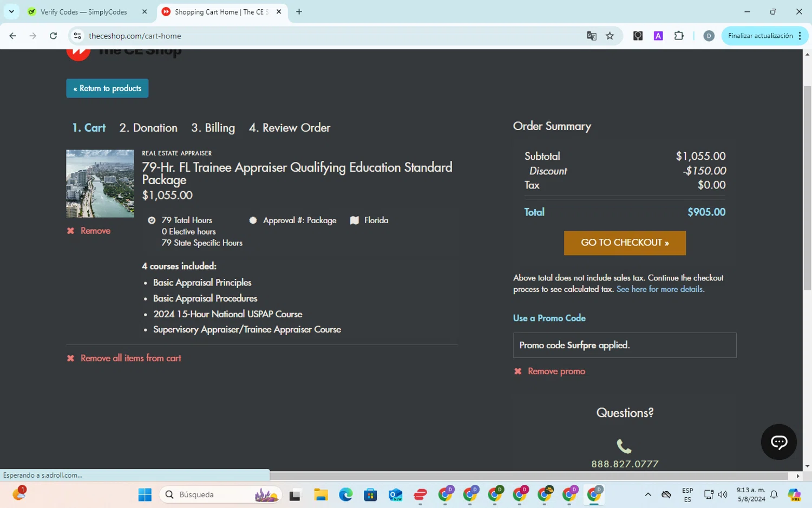Open the Copilot icon in taskbar corner
The width and height of the screenshot is (812, 508).
[x=794, y=494]
